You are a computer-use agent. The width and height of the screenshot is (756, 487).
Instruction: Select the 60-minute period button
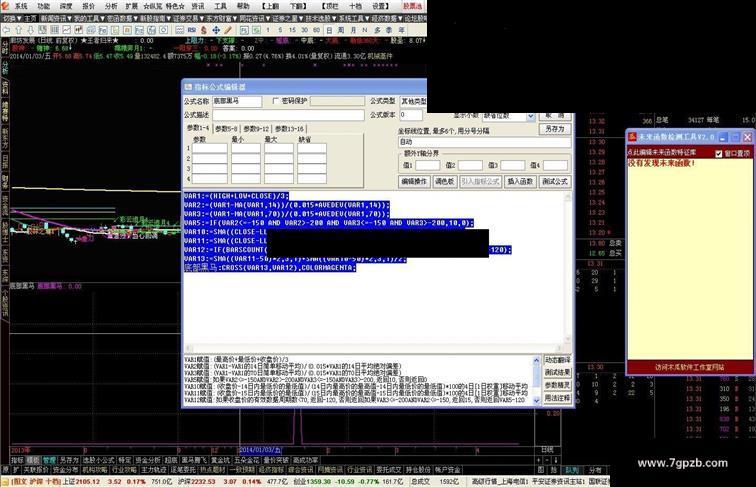pos(316,30)
